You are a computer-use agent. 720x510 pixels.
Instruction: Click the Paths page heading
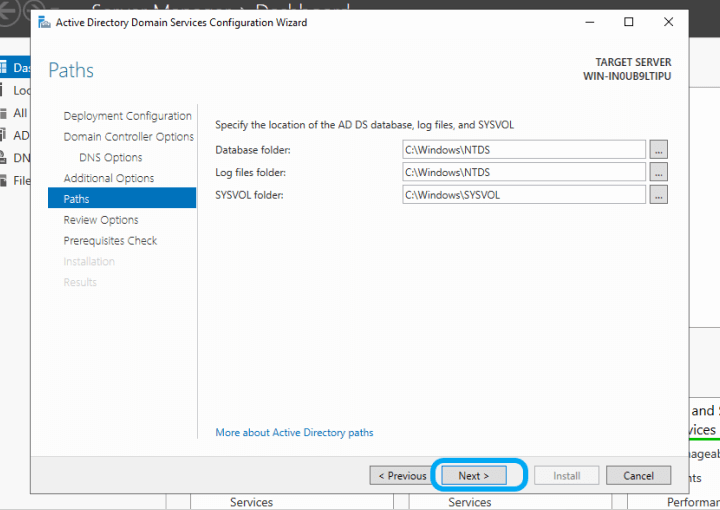point(71,70)
